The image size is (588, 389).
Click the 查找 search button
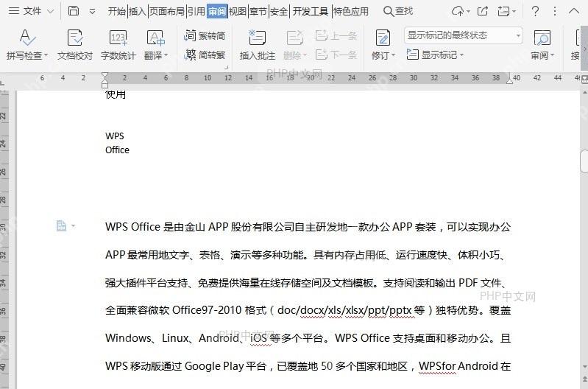click(x=398, y=11)
